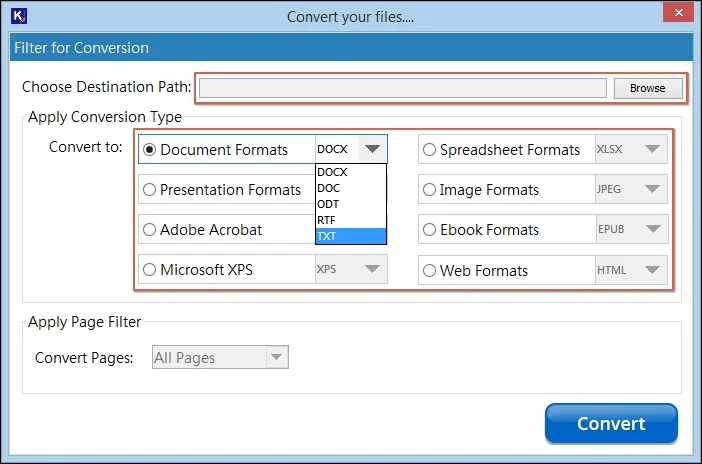702x464 pixels.
Task: Open the HTML web format dropdown
Action: click(652, 270)
